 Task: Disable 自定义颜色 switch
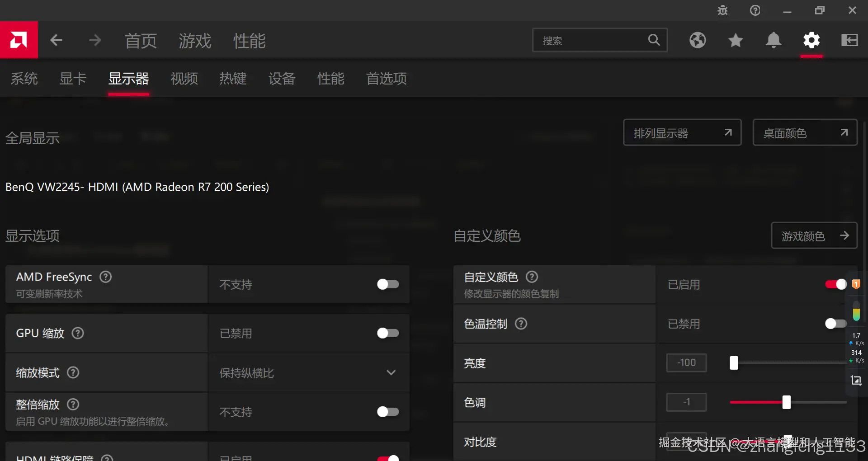click(x=836, y=284)
